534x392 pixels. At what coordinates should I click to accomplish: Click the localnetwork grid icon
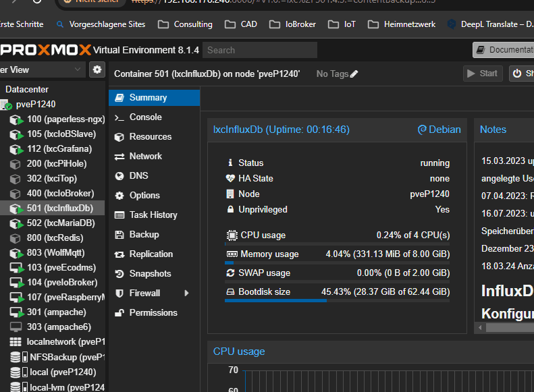click(16, 341)
